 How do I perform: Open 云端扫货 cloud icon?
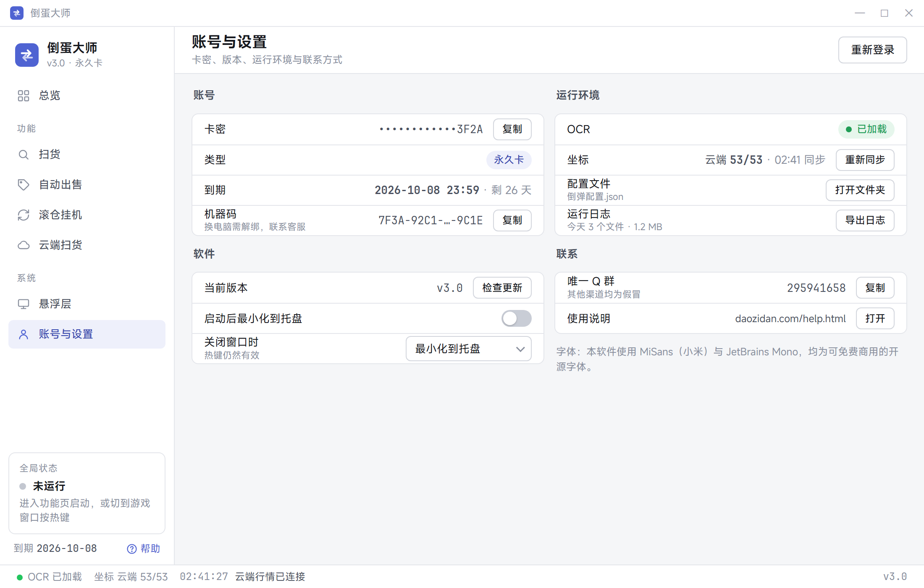tap(24, 245)
